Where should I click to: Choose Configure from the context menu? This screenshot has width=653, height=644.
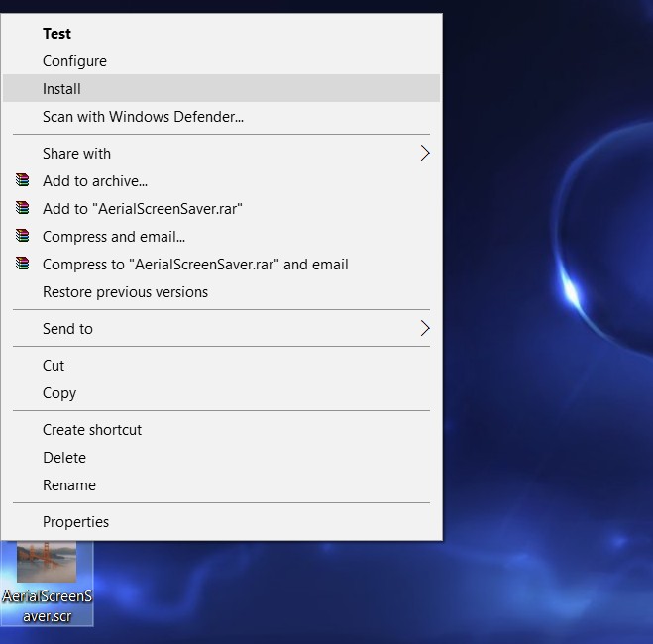(x=222, y=61)
